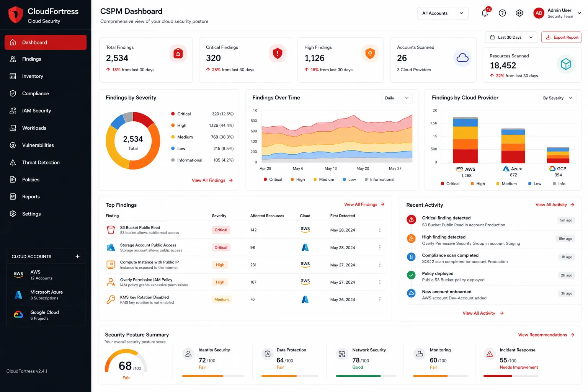The image size is (588, 392).
Task: Select the Microsoft Azure 8 Subscriptions entry
Action: [x=46, y=295]
